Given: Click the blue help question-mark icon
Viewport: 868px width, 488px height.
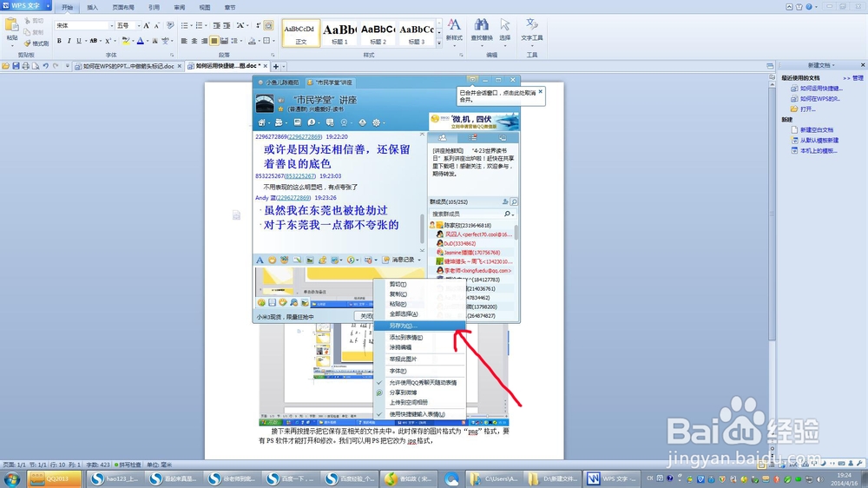Looking at the screenshot, I should pyautogui.click(x=809, y=7).
